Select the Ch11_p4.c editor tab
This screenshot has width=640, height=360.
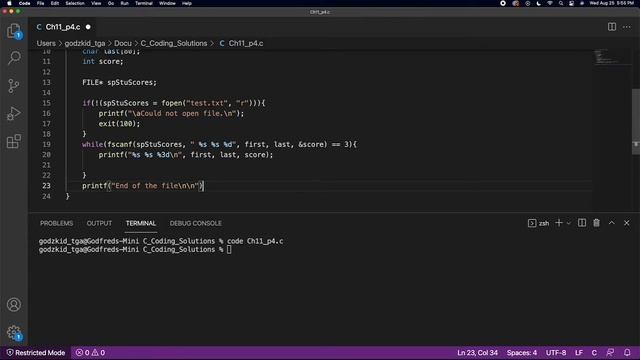pyautogui.click(x=63, y=27)
